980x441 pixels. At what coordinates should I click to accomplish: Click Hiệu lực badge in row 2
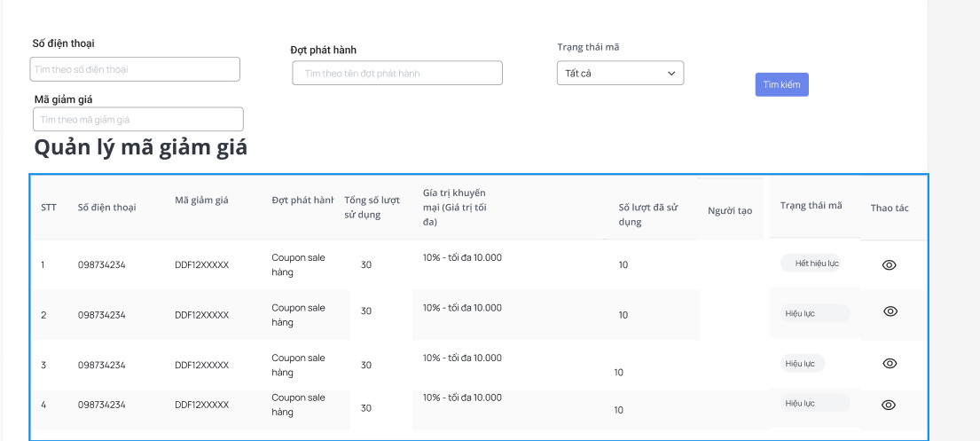[x=815, y=313]
